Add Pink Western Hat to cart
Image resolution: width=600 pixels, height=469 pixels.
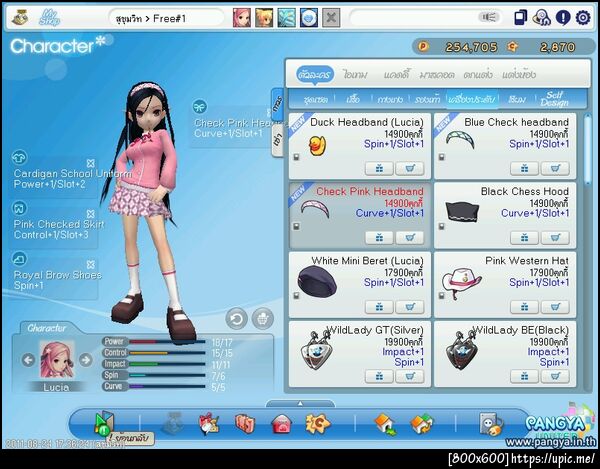tap(555, 307)
